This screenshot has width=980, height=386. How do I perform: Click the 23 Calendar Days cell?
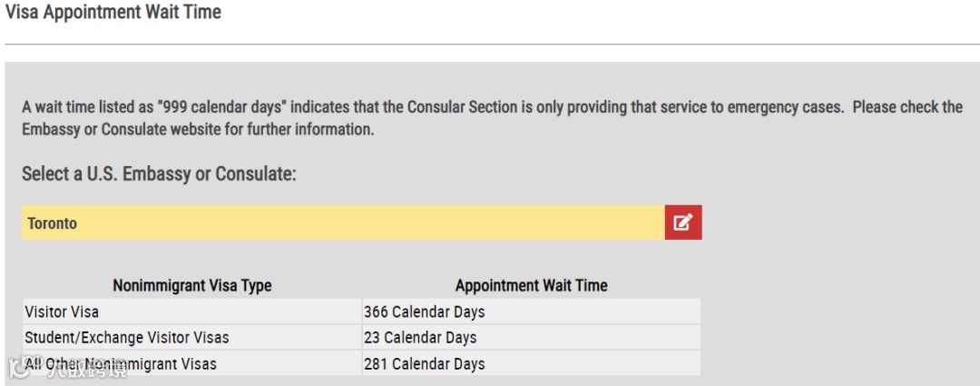pos(420,337)
